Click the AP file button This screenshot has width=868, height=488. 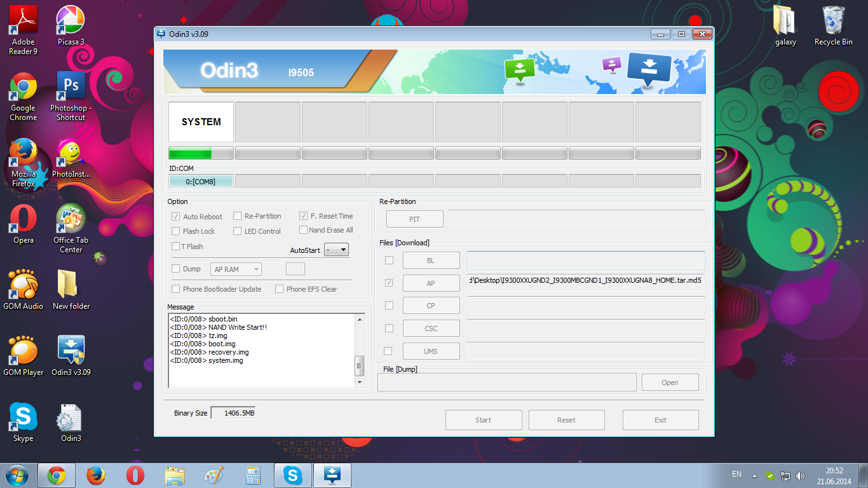[431, 283]
